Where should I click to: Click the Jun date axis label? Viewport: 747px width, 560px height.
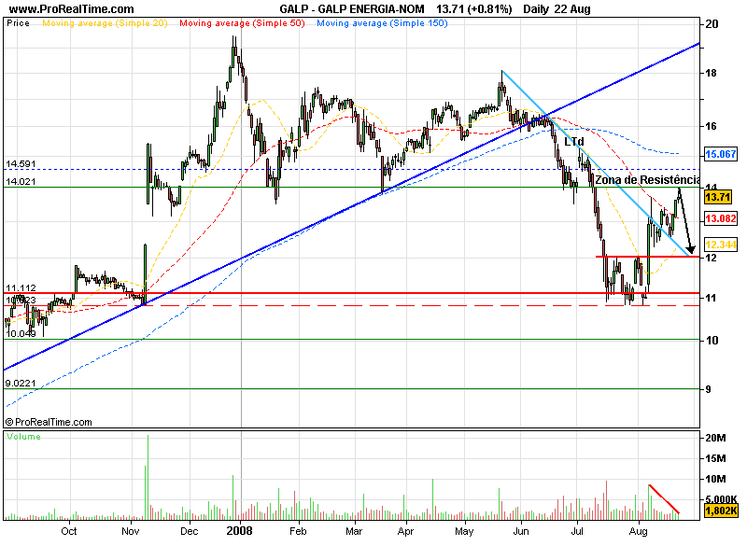521,531
